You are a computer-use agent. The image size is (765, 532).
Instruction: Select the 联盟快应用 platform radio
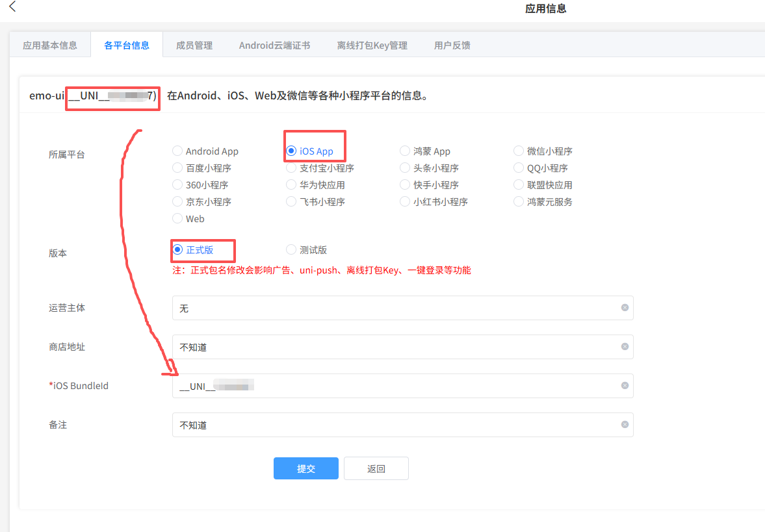click(519, 185)
